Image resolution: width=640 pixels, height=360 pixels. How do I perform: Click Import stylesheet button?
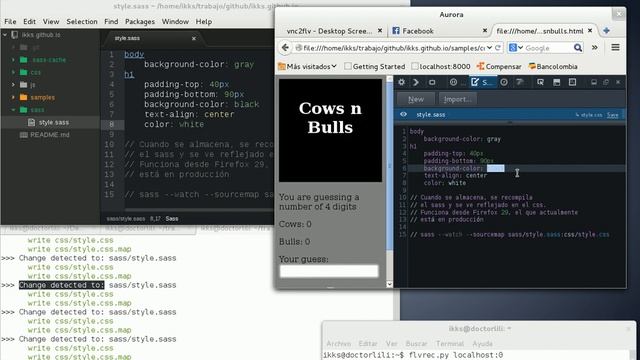click(458, 99)
